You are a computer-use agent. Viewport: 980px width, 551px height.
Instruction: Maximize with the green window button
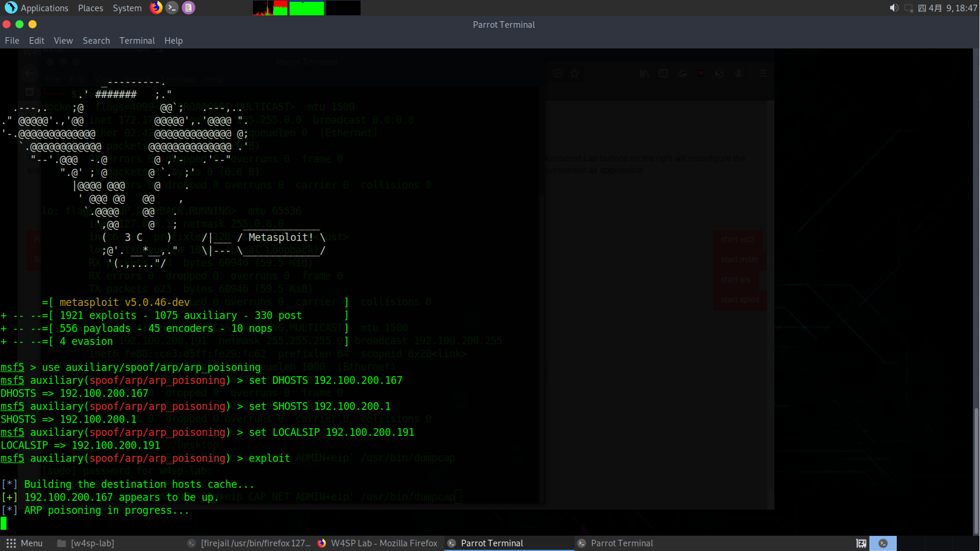[20, 24]
